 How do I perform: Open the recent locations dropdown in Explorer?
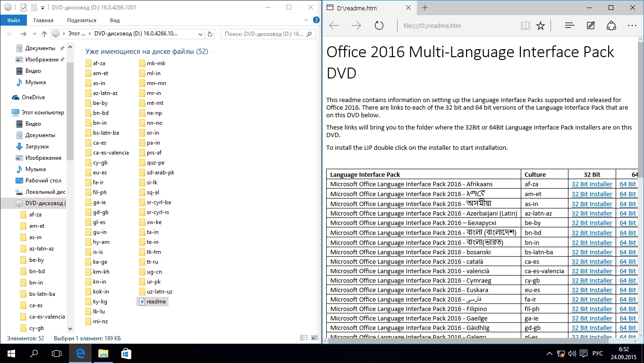point(34,34)
